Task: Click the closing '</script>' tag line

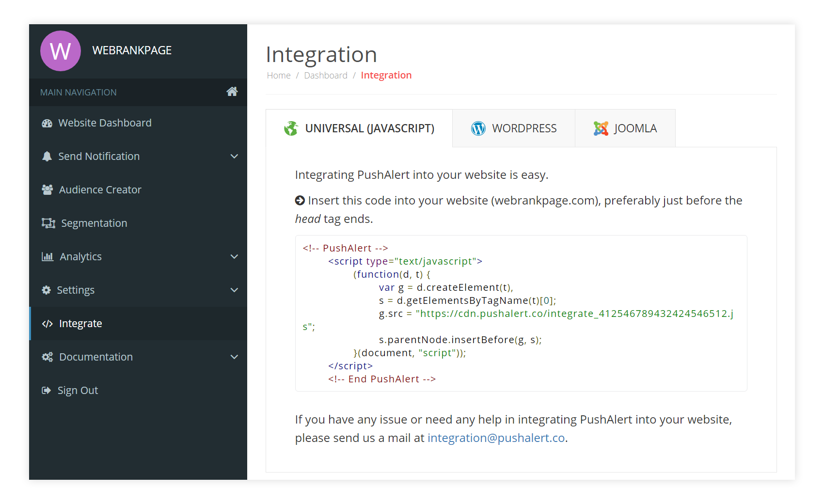Action: (350, 366)
